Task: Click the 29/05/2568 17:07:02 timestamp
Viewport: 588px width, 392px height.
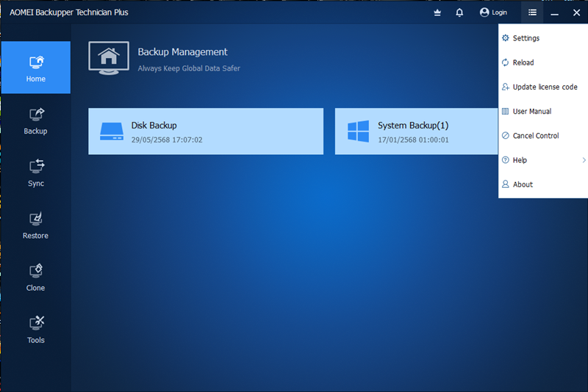Action: click(167, 139)
